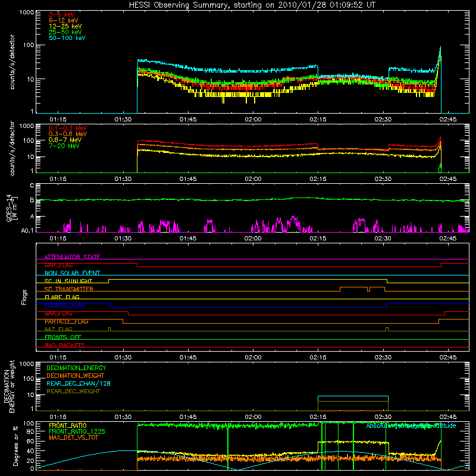
Task: Click the C tick label on GOES panel
Action: tap(32, 186)
